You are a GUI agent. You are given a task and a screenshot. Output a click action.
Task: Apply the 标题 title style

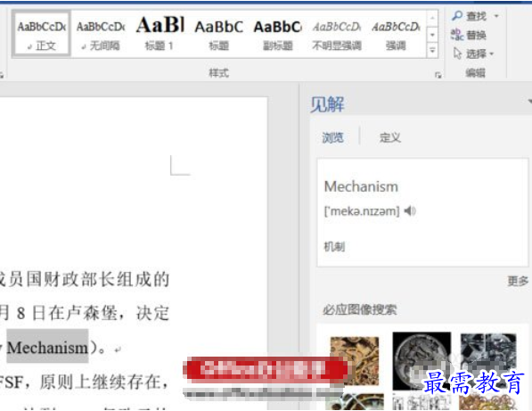(219, 34)
